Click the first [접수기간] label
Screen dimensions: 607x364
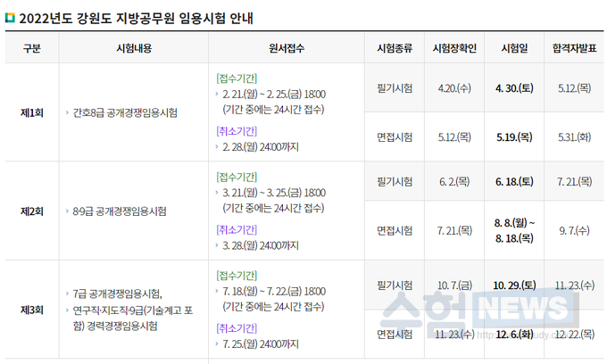pos(237,77)
